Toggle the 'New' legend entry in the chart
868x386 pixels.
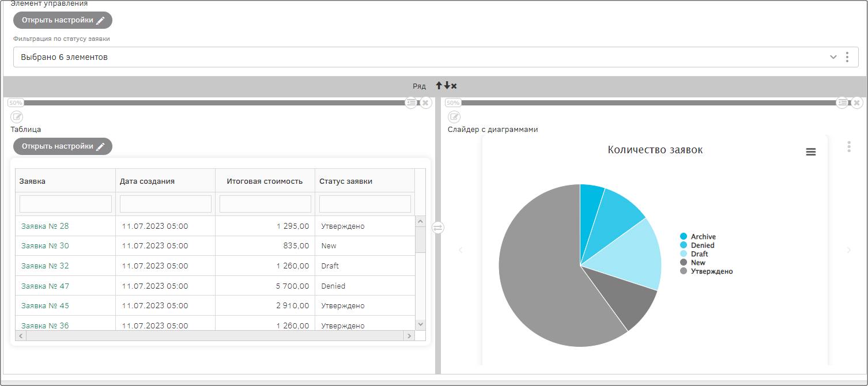click(693, 263)
